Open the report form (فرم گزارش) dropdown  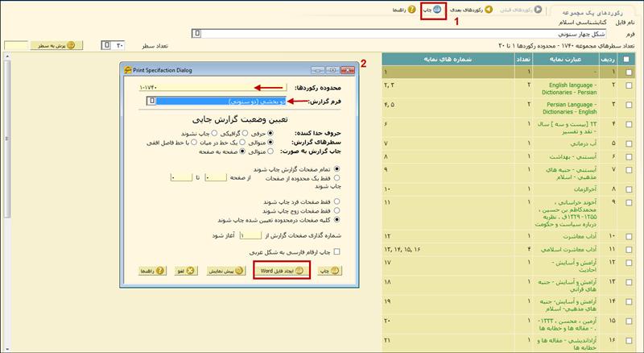(x=151, y=101)
